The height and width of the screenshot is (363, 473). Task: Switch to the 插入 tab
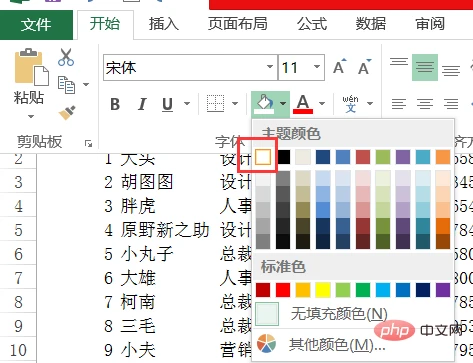click(163, 24)
